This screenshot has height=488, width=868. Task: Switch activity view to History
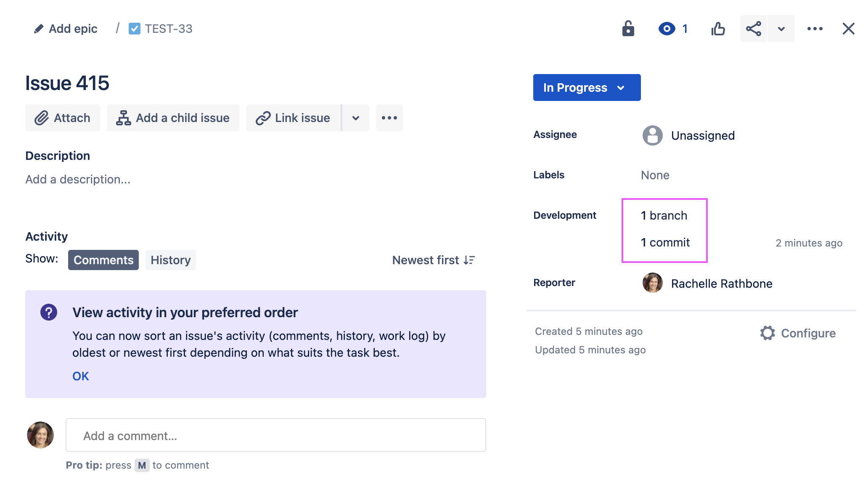point(170,260)
